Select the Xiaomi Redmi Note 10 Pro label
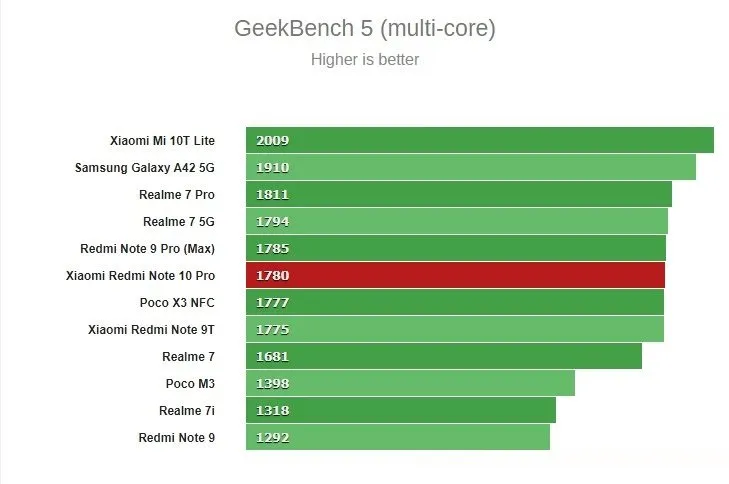 pos(140,275)
